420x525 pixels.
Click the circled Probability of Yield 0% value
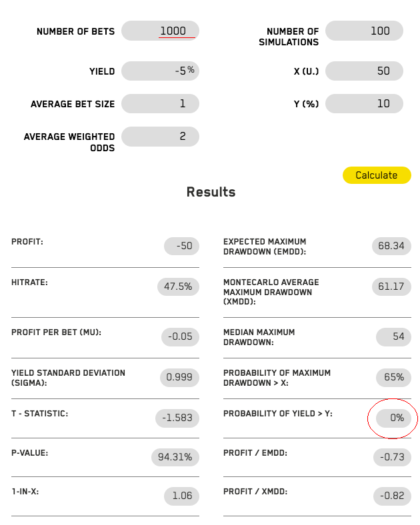tap(393, 418)
